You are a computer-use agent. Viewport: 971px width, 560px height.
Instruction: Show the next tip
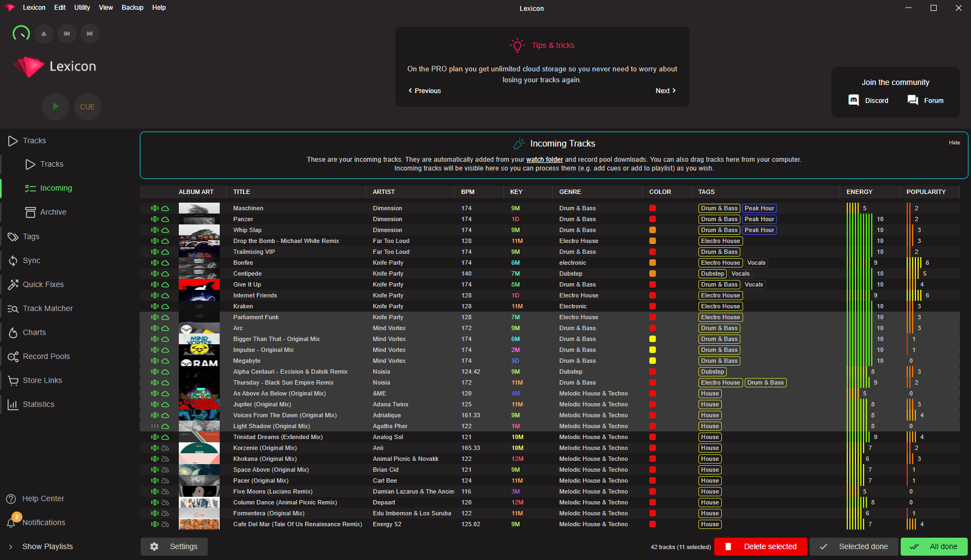click(x=666, y=91)
